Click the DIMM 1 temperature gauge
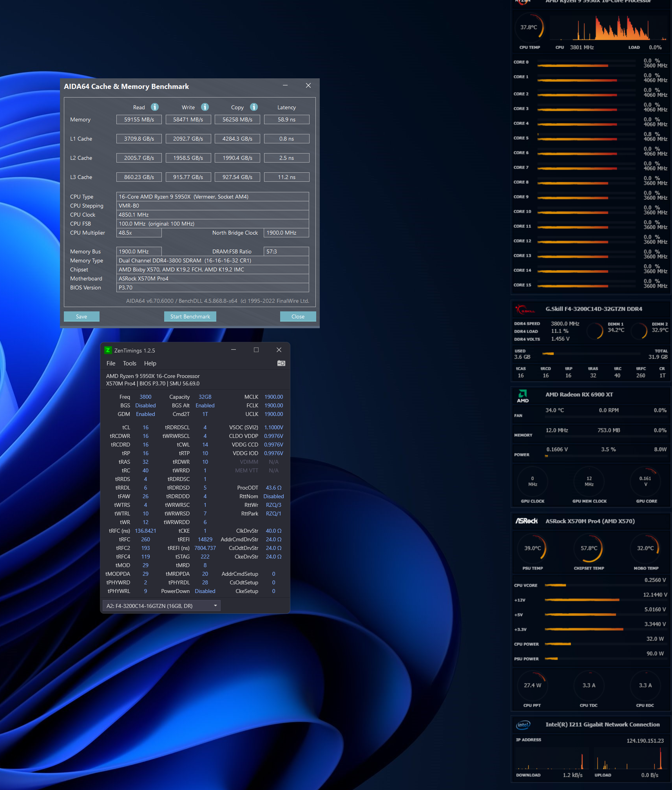 click(x=595, y=331)
